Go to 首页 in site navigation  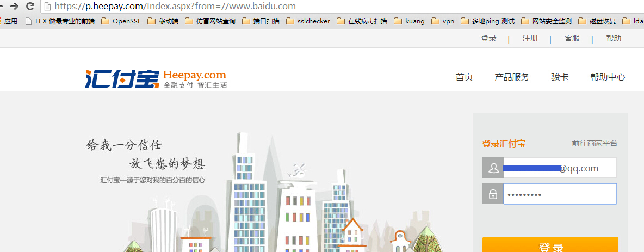(x=464, y=77)
